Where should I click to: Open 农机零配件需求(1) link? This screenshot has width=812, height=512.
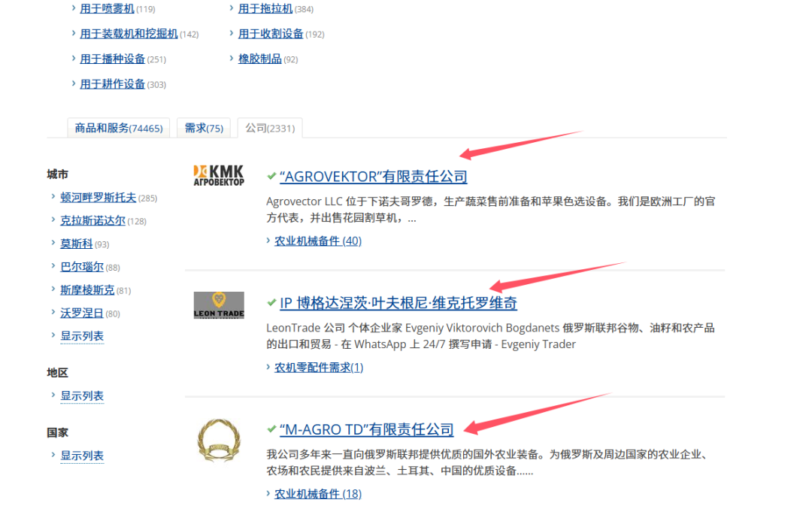click(x=319, y=368)
